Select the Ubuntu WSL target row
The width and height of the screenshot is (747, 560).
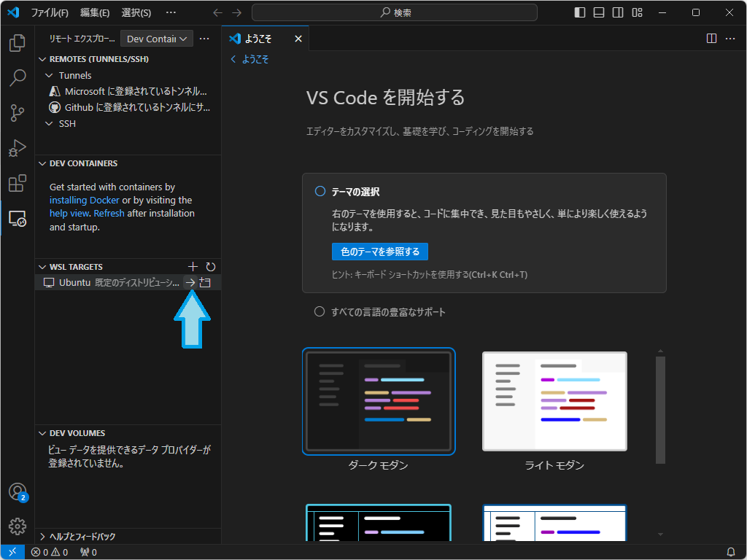pyautogui.click(x=128, y=282)
